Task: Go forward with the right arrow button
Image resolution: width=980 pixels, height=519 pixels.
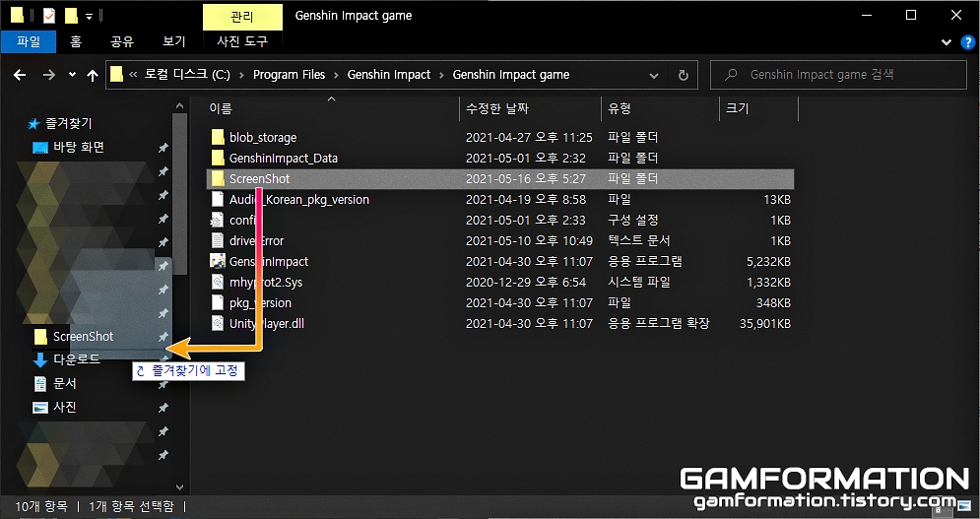Action: pyautogui.click(x=48, y=75)
